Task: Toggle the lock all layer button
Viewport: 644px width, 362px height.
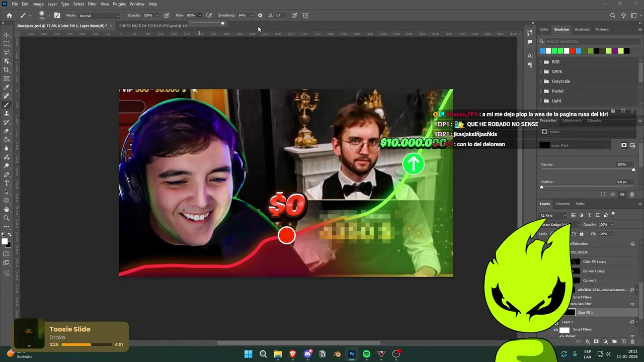Action: click(582, 234)
